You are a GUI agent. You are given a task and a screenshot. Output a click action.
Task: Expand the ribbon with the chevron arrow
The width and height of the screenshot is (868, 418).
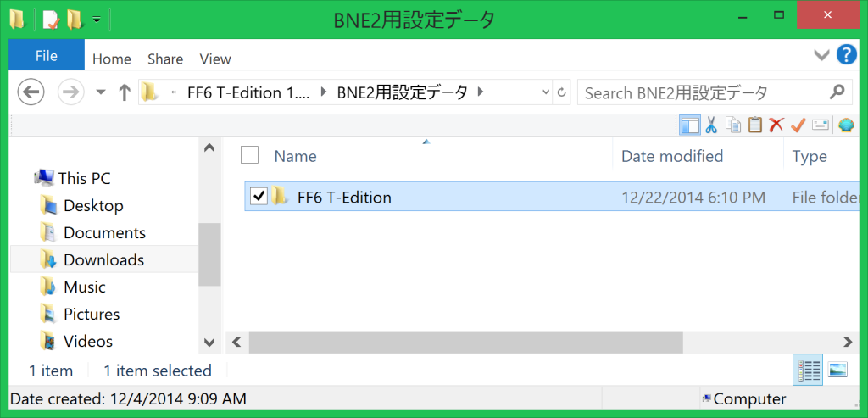click(821, 55)
